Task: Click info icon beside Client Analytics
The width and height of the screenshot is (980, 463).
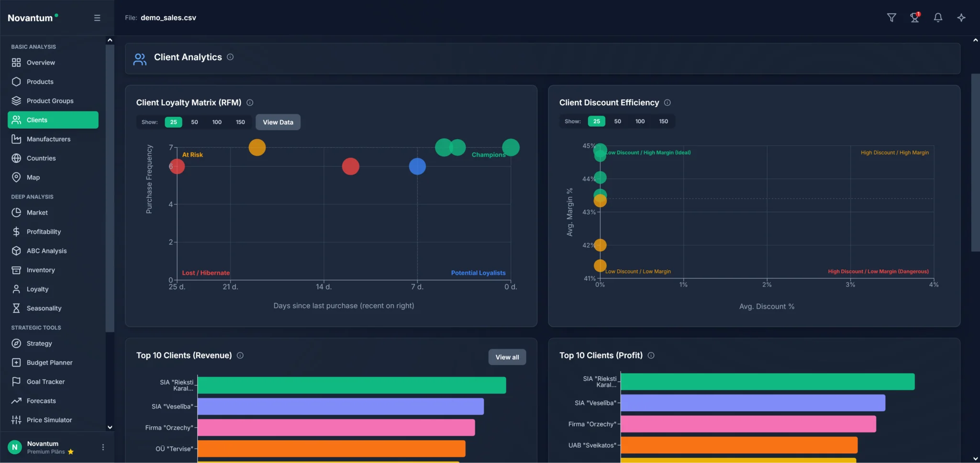Action: (x=230, y=57)
